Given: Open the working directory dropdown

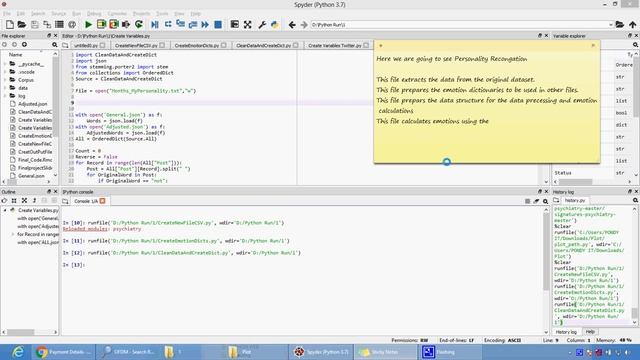Looking at the screenshot, I should 611,24.
